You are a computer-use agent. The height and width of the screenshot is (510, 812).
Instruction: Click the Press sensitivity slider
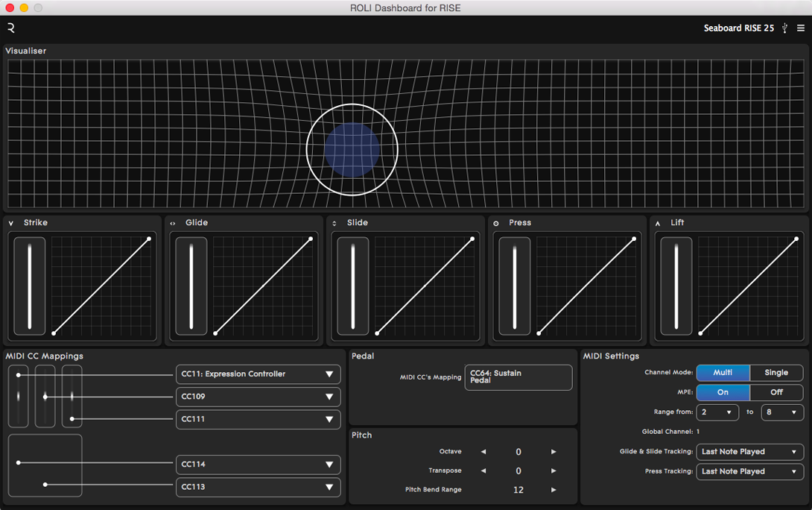(514, 286)
